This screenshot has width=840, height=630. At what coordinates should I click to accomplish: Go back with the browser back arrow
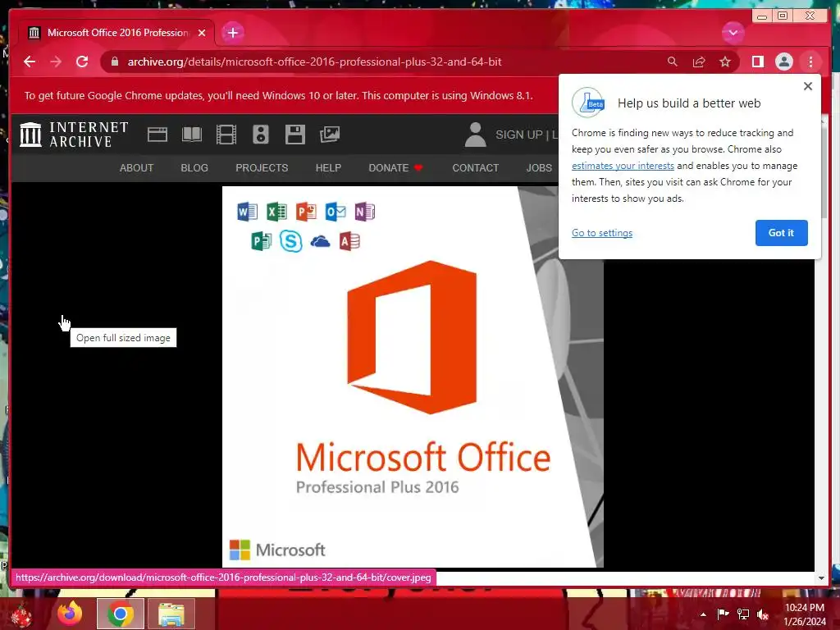[x=30, y=62]
